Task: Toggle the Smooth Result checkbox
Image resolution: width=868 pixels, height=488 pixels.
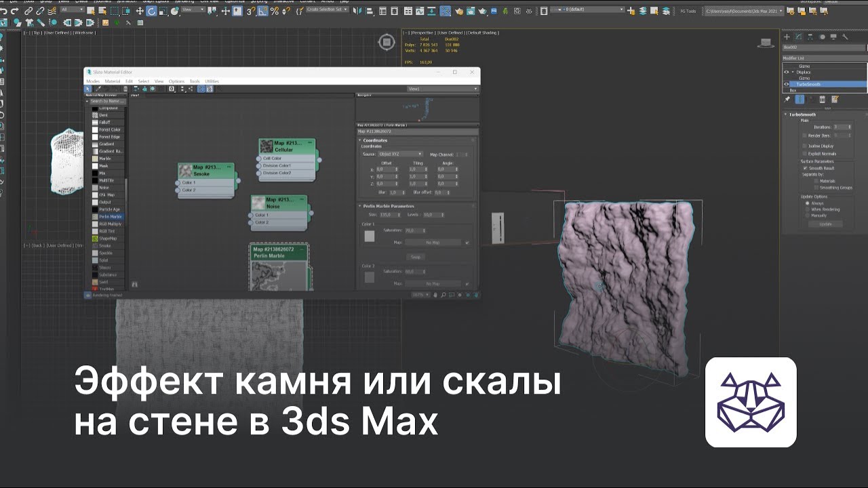Action: pyautogui.click(x=805, y=168)
